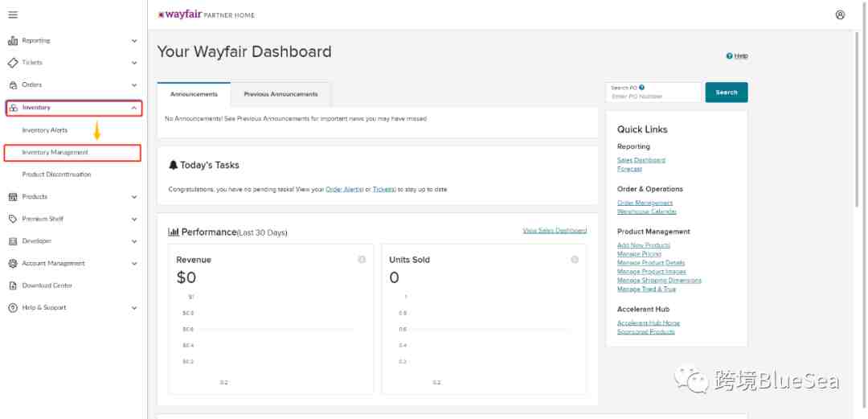The height and width of the screenshot is (419, 868).
Task: Open Warehouse Calendar quick link
Action: (646, 212)
